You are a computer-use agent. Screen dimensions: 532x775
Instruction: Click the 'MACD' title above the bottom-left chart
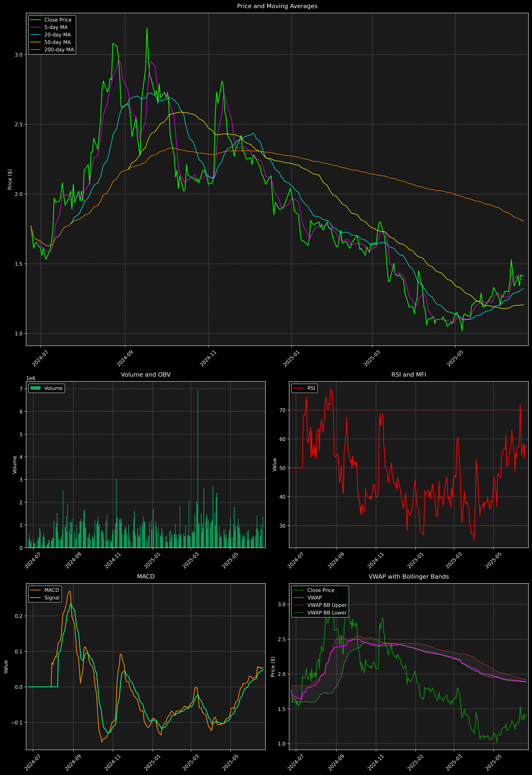click(146, 577)
